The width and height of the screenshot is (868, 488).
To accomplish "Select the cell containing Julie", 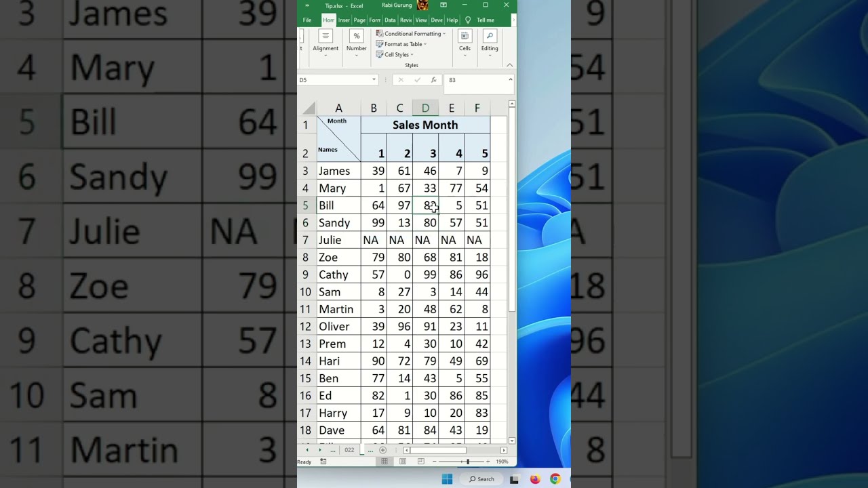I will [338, 240].
